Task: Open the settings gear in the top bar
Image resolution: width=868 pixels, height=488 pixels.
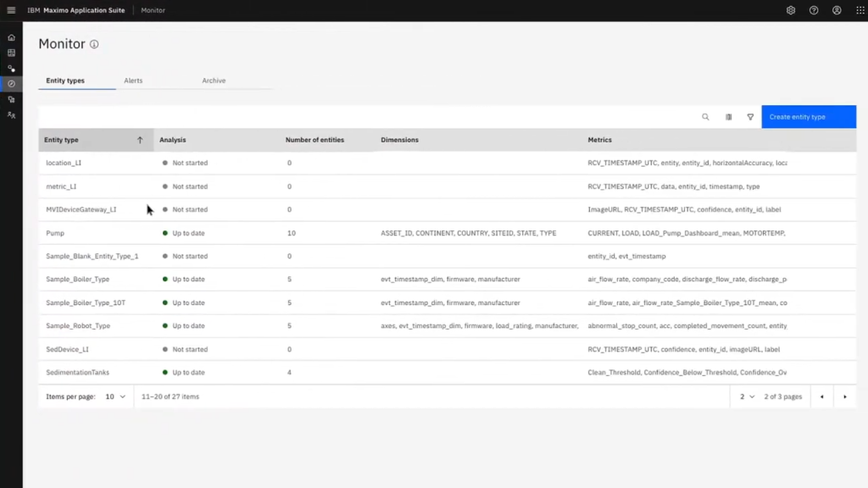Action: click(790, 10)
